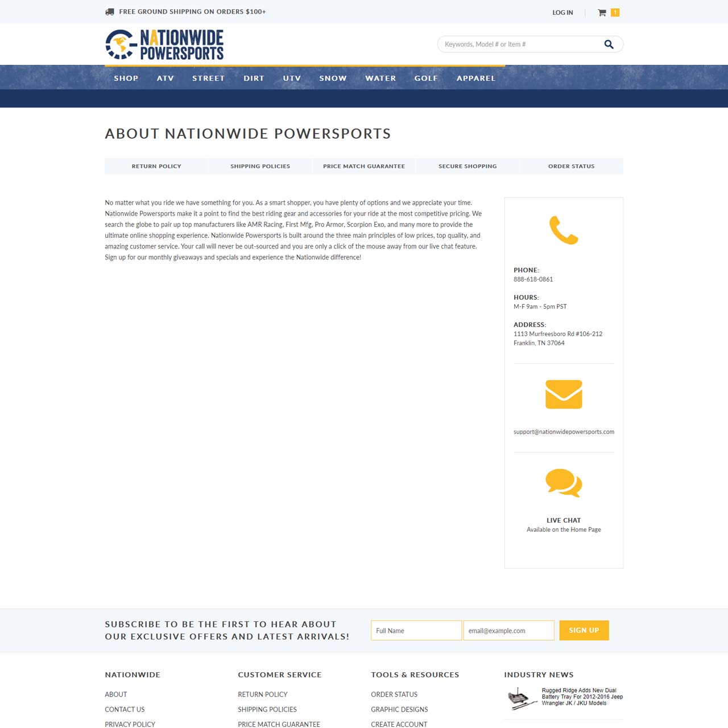Open the footer CREATE ACCOUNT link
The width and height of the screenshot is (728, 728).
[x=399, y=724]
